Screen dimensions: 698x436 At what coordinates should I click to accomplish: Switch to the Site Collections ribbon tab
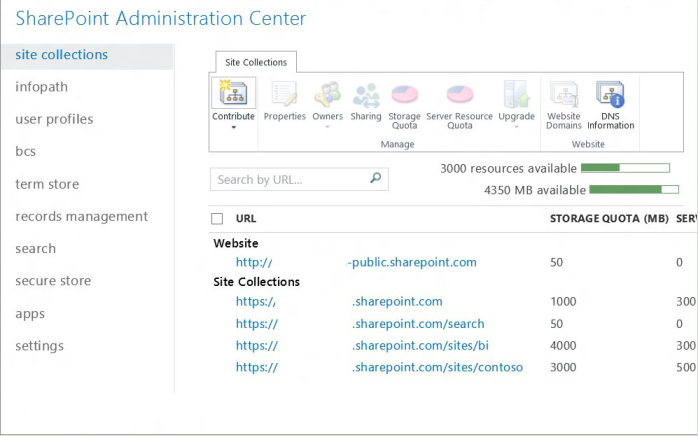pyautogui.click(x=255, y=63)
